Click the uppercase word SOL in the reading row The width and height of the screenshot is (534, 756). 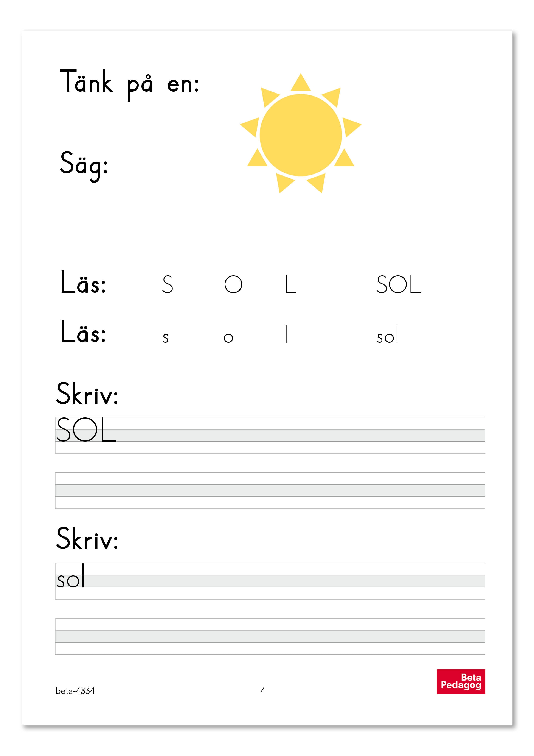(x=398, y=284)
